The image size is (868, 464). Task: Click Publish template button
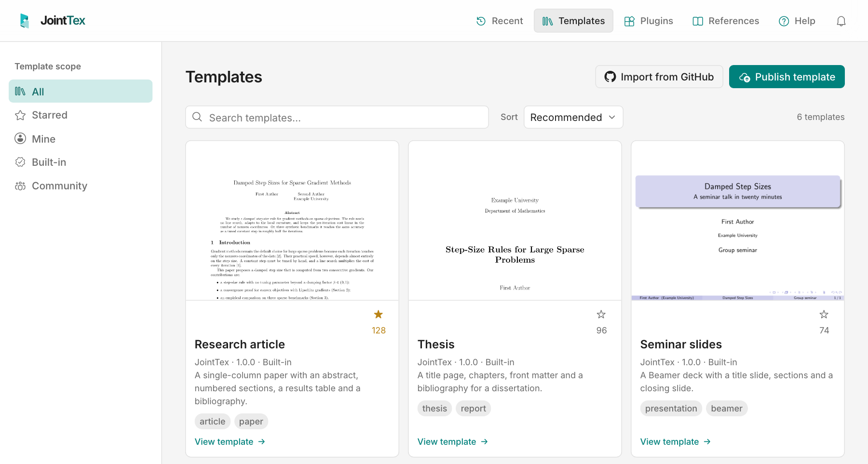coord(787,77)
